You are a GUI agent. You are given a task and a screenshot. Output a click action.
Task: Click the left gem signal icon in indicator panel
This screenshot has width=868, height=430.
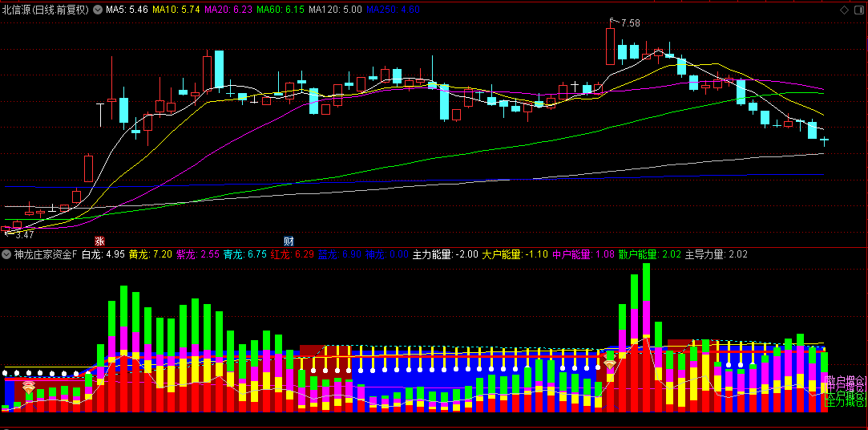click(x=29, y=388)
